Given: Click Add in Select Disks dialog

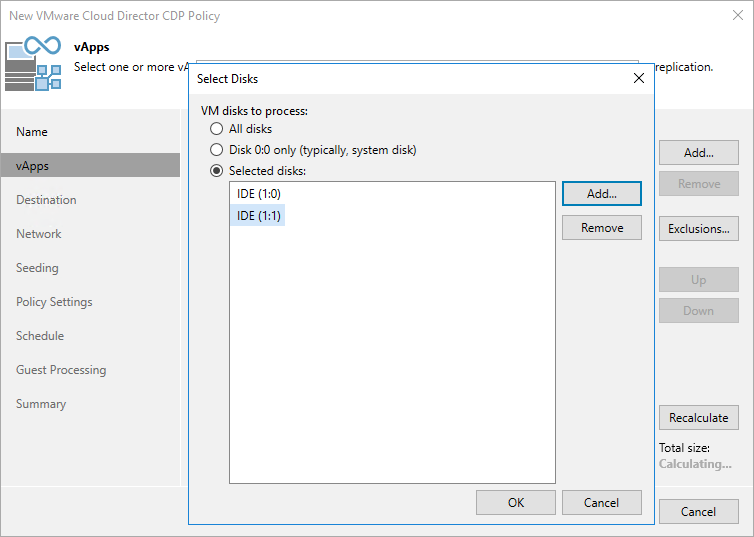Looking at the screenshot, I should 602,194.
